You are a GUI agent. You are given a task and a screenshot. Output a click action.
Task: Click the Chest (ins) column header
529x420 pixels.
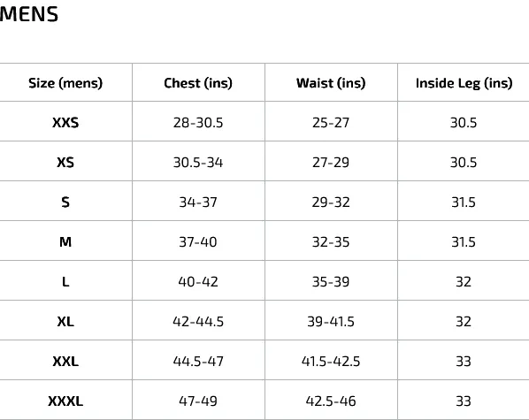tap(198, 83)
